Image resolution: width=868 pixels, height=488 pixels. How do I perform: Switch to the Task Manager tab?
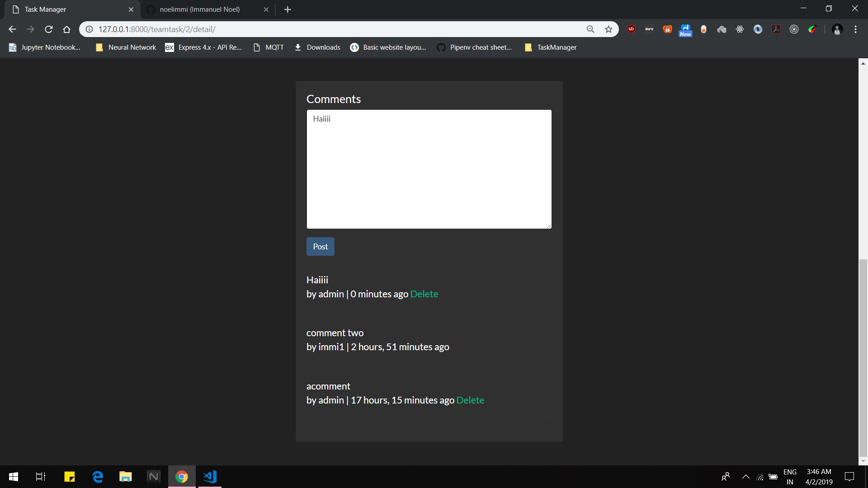[72, 9]
